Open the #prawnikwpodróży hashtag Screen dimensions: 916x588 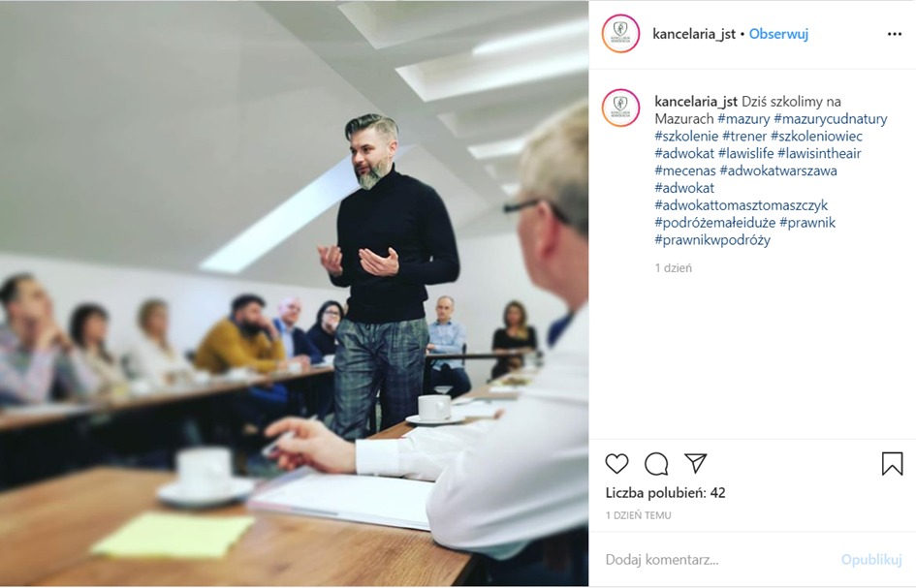pyautogui.click(x=712, y=239)
